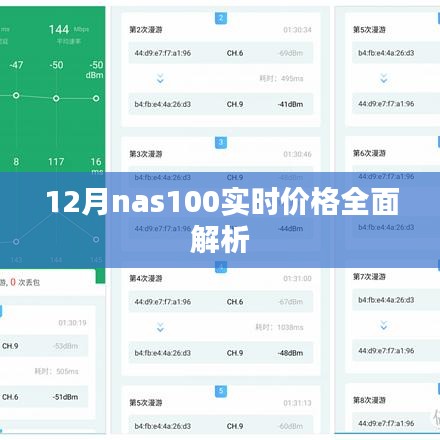
Task: Click the blue number 2 badge
Action: [221, 18]
